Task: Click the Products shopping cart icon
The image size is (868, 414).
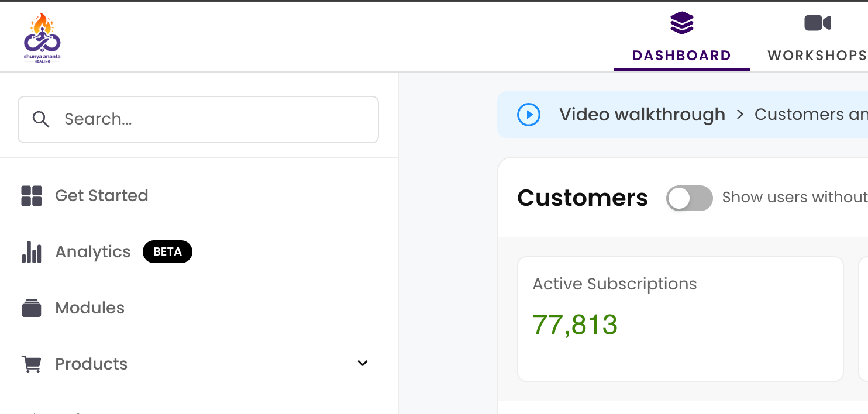Action: [x=32, y=364]
